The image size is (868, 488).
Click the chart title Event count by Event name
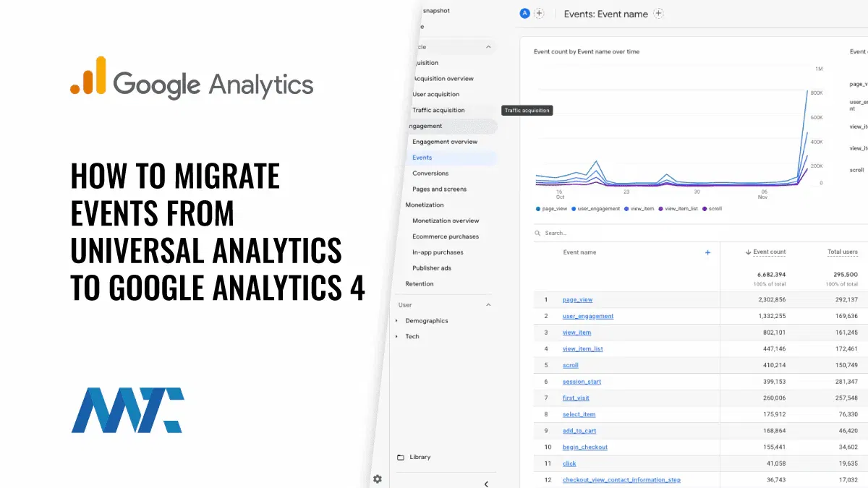click(587, 51)
